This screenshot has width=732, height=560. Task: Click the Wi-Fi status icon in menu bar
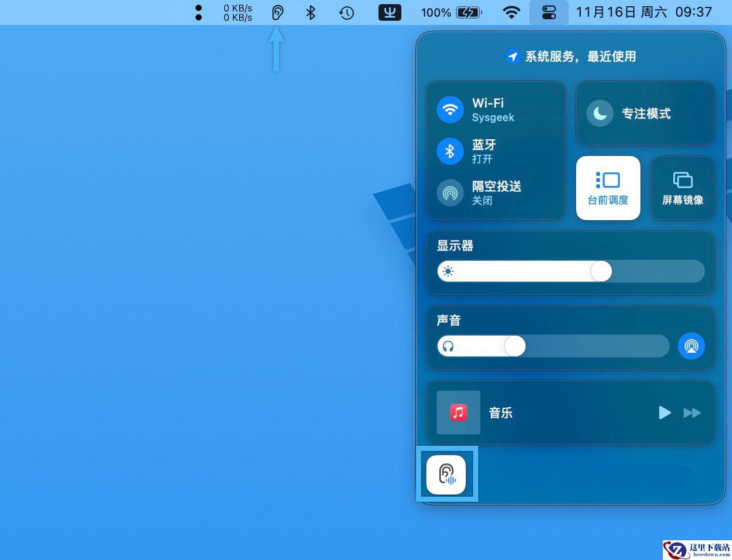pos(512,12)
